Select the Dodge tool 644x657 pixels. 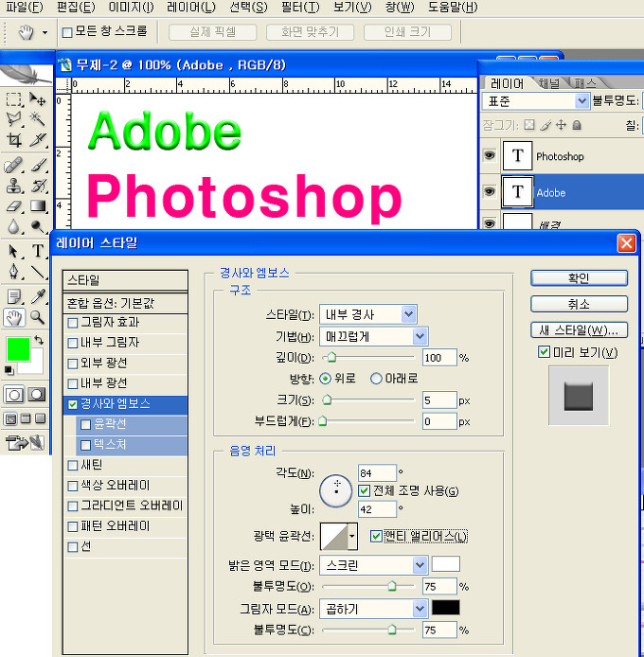click(x=38, y=226)
